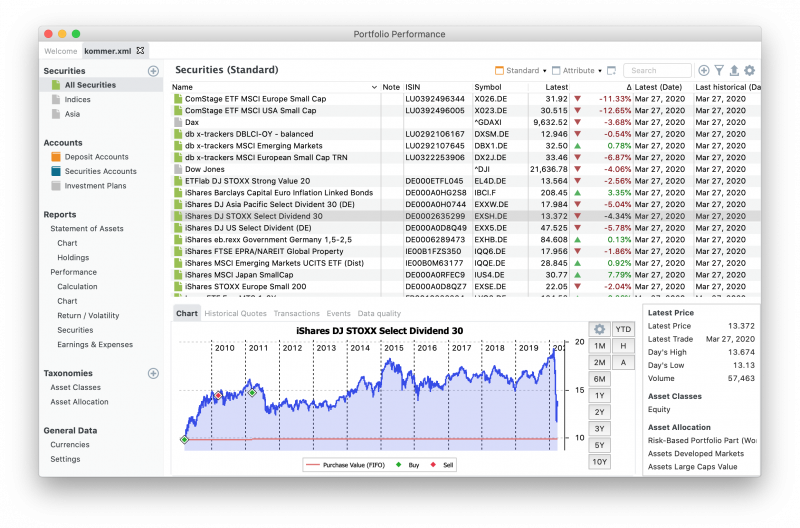Select ETFlab DJ STOXX Strong Value 20 row

click(x=465, y=181)
